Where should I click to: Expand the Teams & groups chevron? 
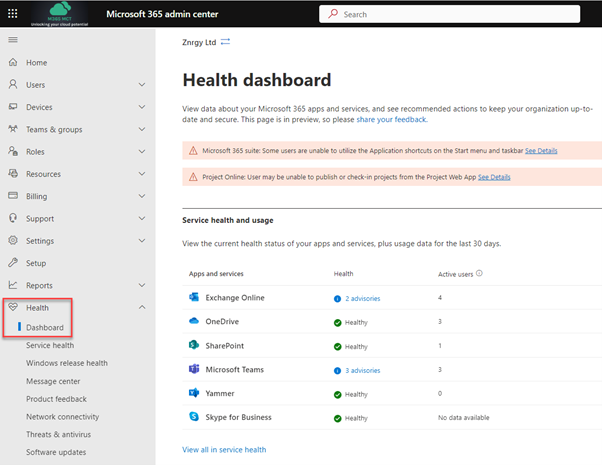pyautogui.click(x=142, y=129)
